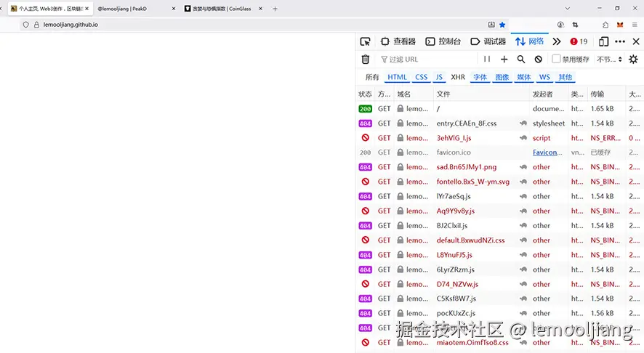Screen dimensions: 644x353
Task: Open request blocking icon
Action: [x=538, y=59]
